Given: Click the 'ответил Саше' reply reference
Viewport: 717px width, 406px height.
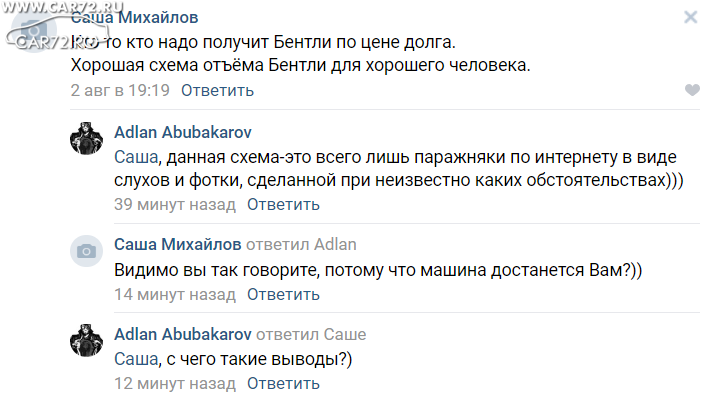Looking at the screenshot, I should point(311,334).
